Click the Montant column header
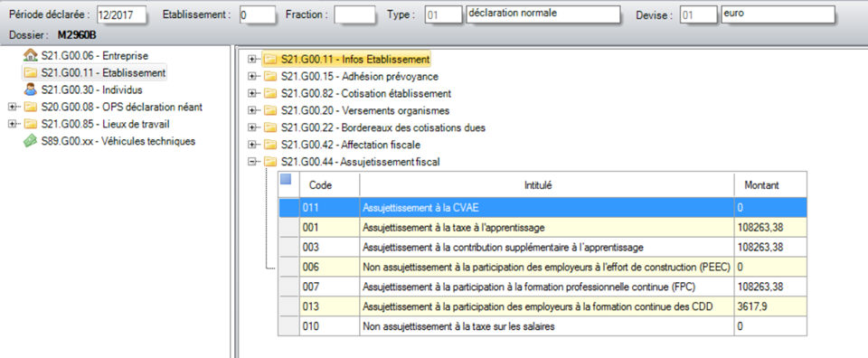The width and height of the screenshot is (868, 358). (770, 184)
